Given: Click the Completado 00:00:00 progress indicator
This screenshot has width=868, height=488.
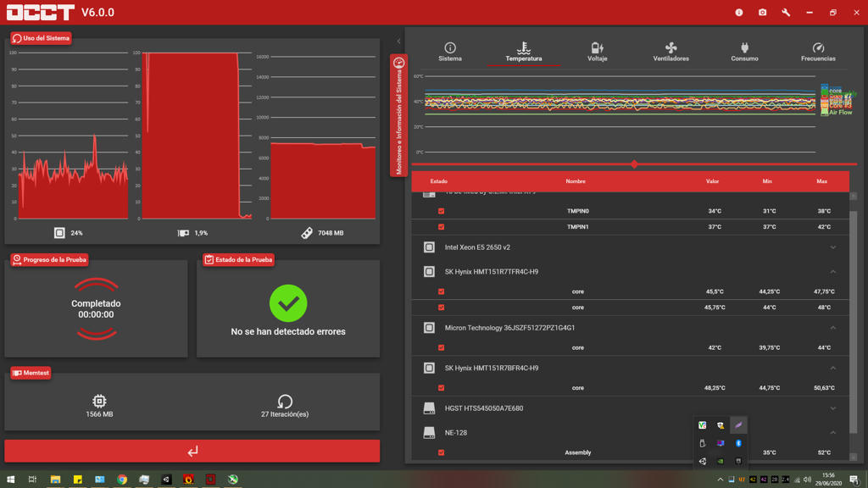Looking at the screenshot, I should coord(96,308).
